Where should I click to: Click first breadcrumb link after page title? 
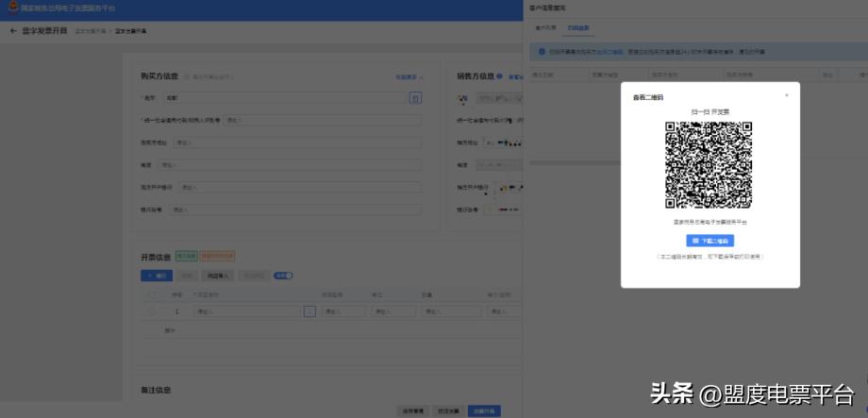(x=91, y=31)
